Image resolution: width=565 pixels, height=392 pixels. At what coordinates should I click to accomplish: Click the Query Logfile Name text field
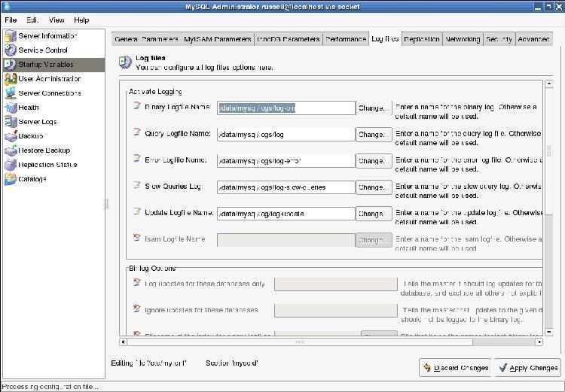tap(286, 135)
